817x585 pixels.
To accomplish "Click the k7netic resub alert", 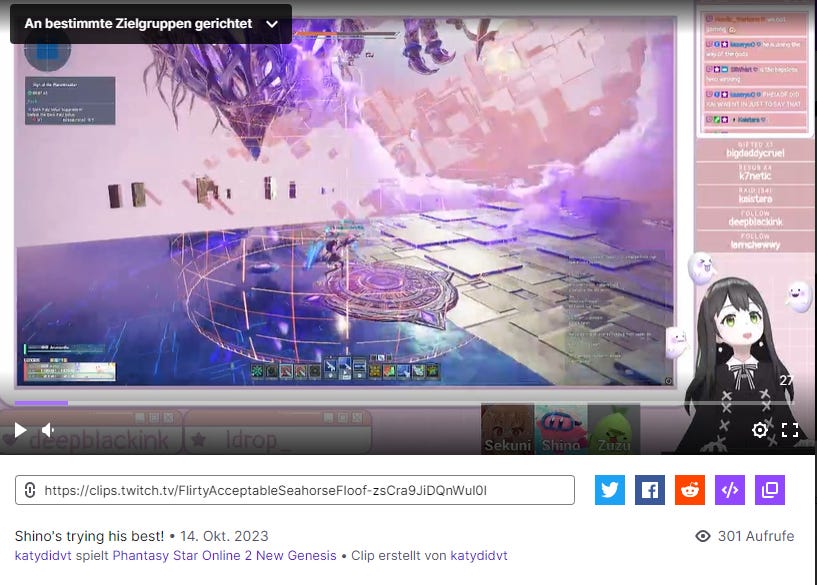I will [x=755, y=173].
